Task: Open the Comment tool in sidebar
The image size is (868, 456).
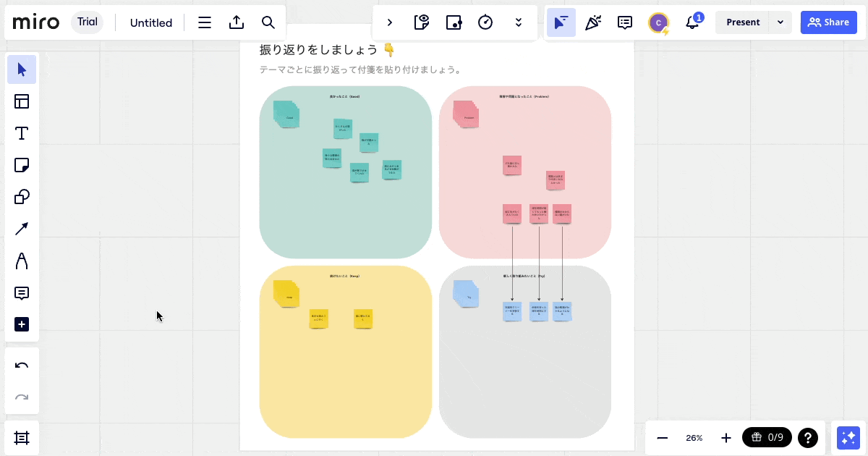Action: (22, 293)
